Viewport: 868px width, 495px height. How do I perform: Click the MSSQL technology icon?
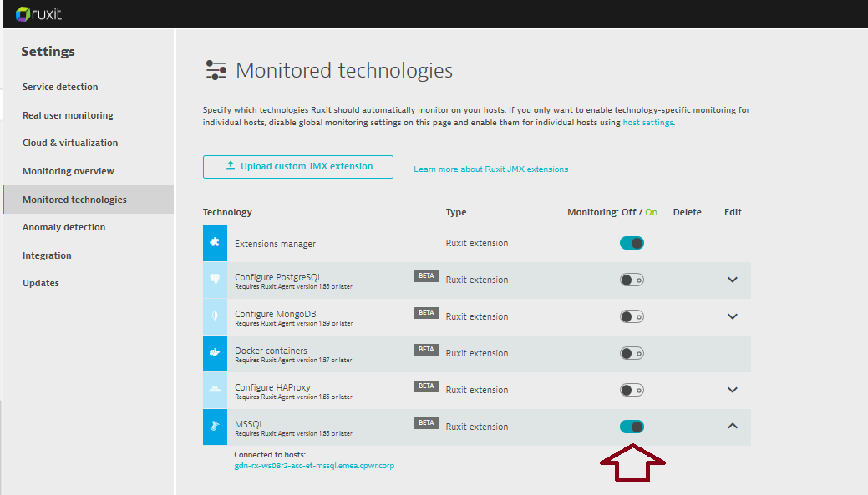[215, 427]
